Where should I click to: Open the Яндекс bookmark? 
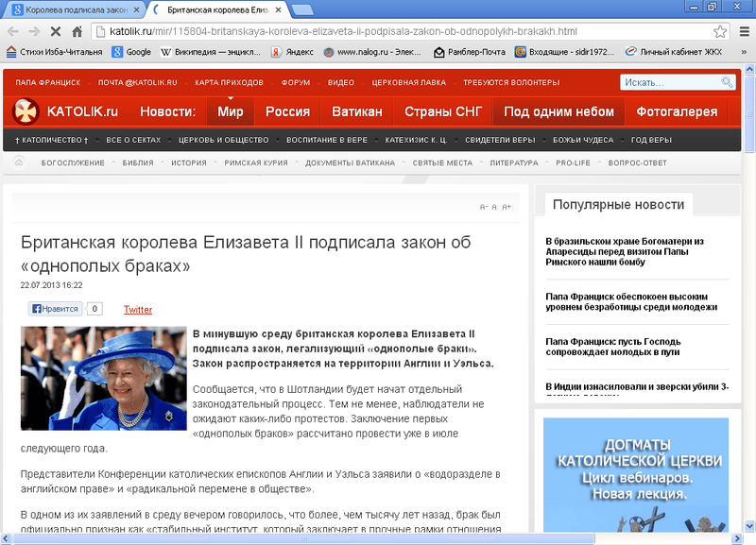[x=292, y=52]
